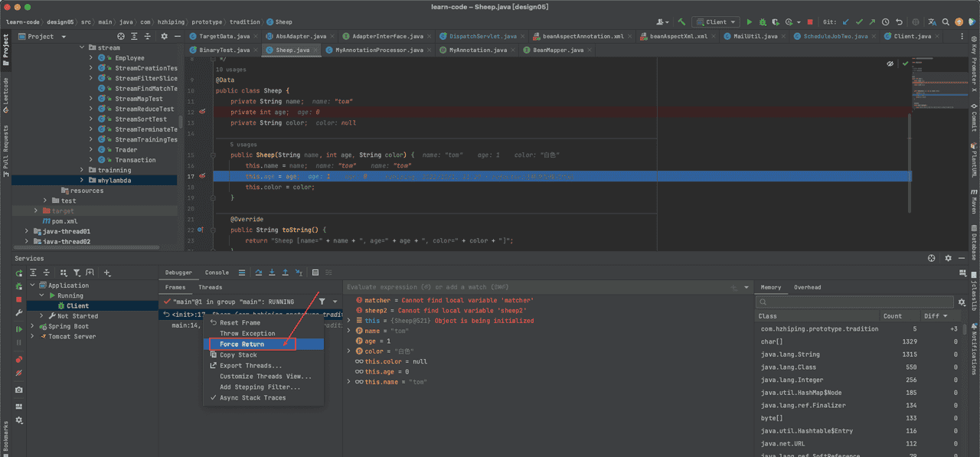Open the Client run configuration dropdown

[x=715, y=22]
